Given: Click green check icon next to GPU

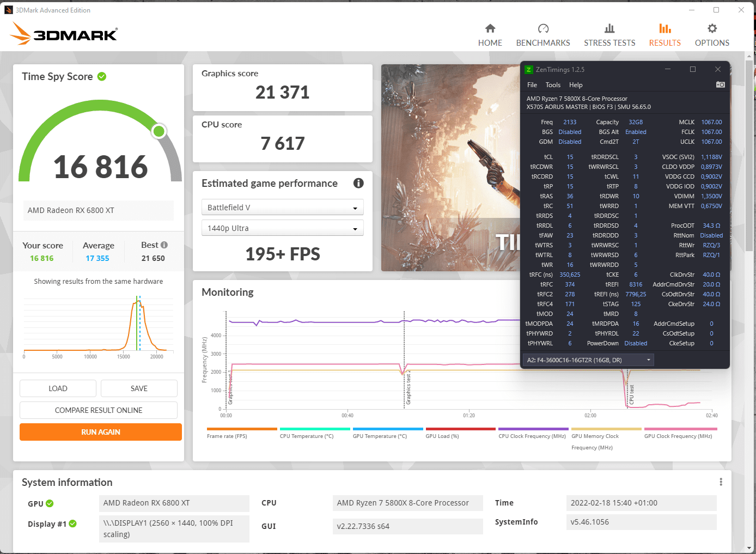Looking at the screenshot, I should click(50, 503).
